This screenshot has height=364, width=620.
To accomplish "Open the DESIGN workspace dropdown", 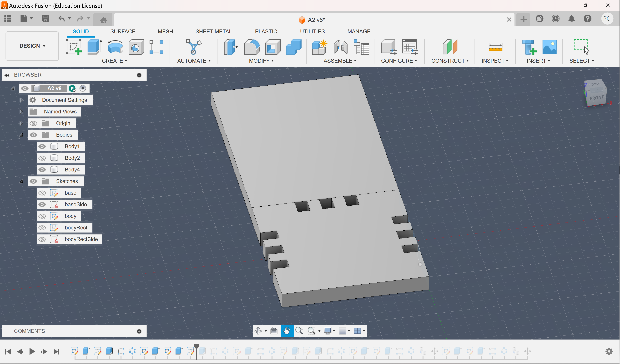I will pyautogui.click(x=32, y=46).
